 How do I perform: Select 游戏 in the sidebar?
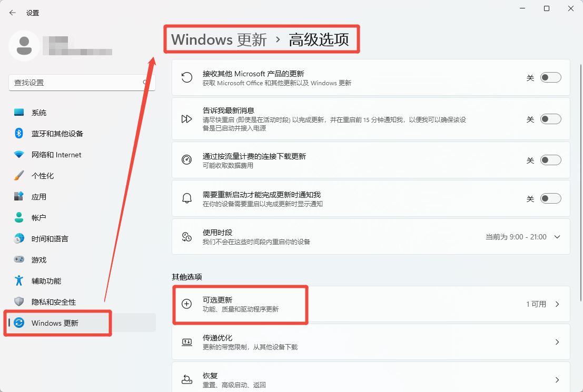tap(82, 260)
